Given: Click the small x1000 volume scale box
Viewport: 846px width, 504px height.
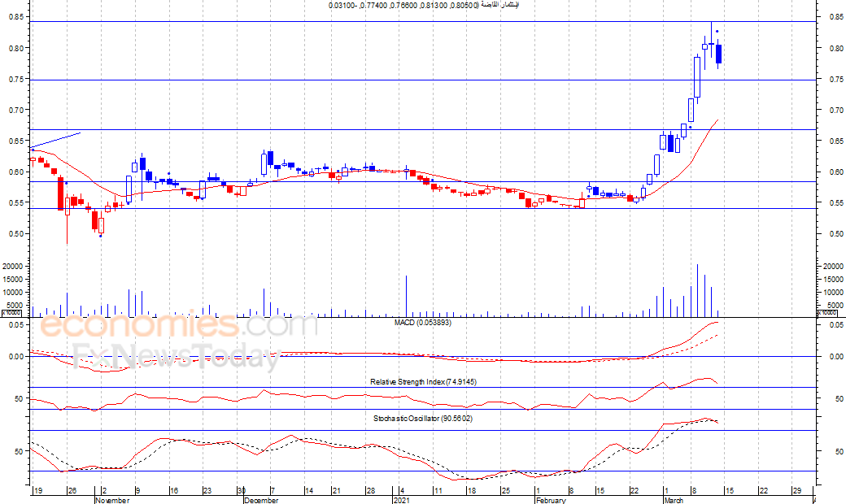Looking at the screenshot, I should tap(11, 312).
